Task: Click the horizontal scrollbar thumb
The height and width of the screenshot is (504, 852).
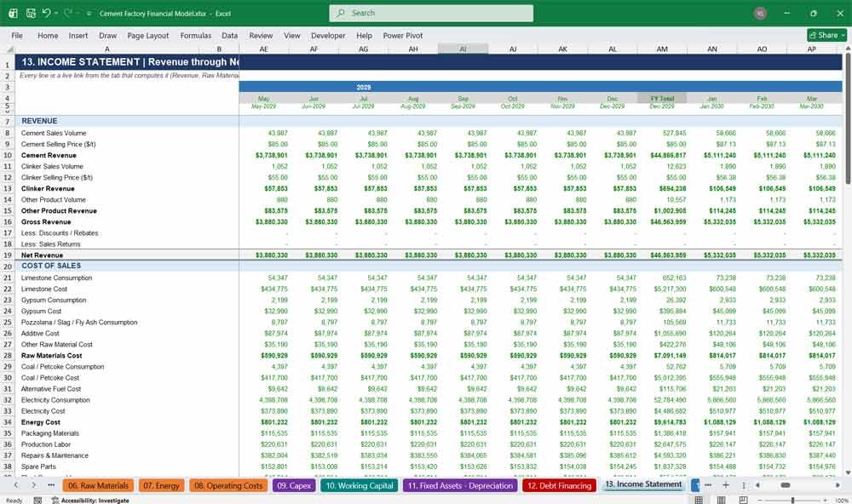Action: point(786,485)
